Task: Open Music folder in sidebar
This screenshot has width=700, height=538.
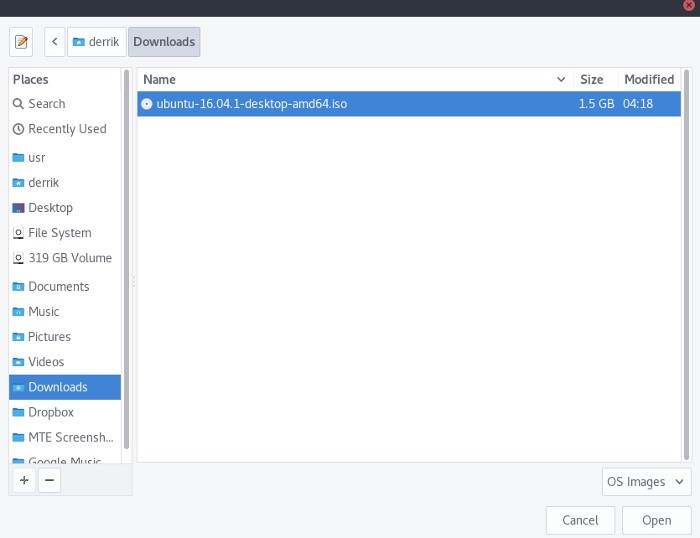Action: 43,312
